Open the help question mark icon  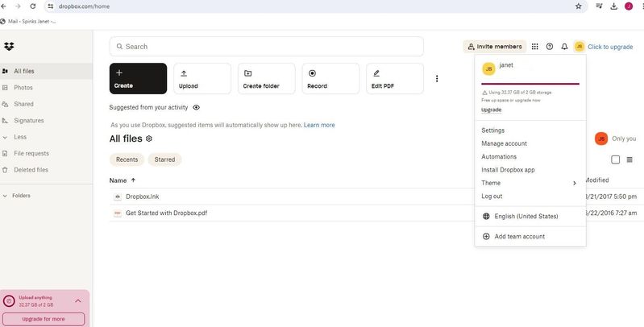tap(550, 47)
